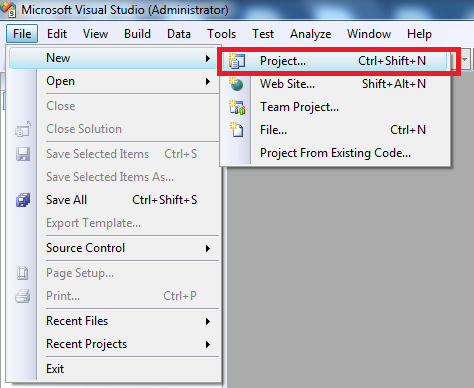Screen dimensions: 474x388
Task: Open the Build menu
Action: point(137,34)
